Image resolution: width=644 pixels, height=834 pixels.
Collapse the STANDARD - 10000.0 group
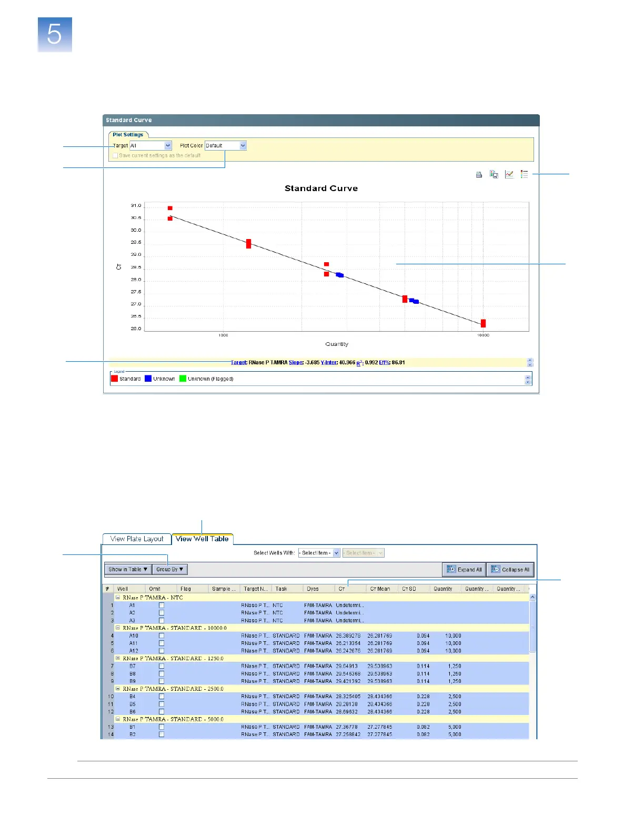(x=118, y=628)
